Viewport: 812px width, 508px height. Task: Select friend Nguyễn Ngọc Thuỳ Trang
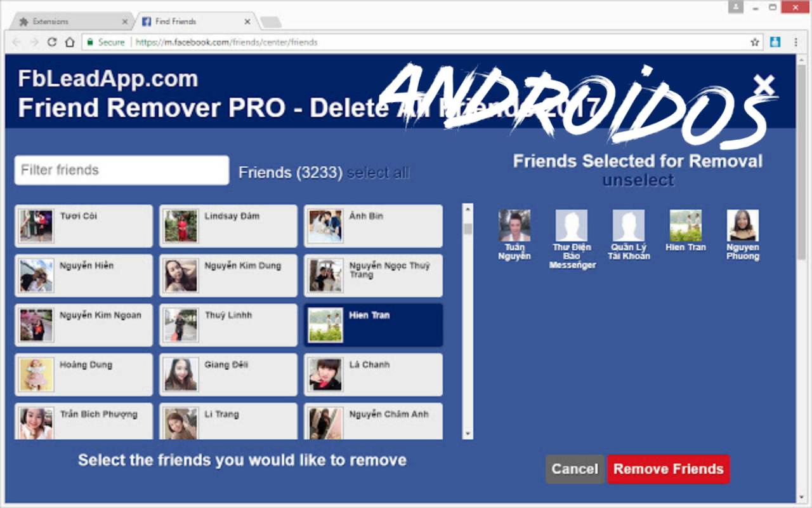pyautogui.click(x=373, y=276)
